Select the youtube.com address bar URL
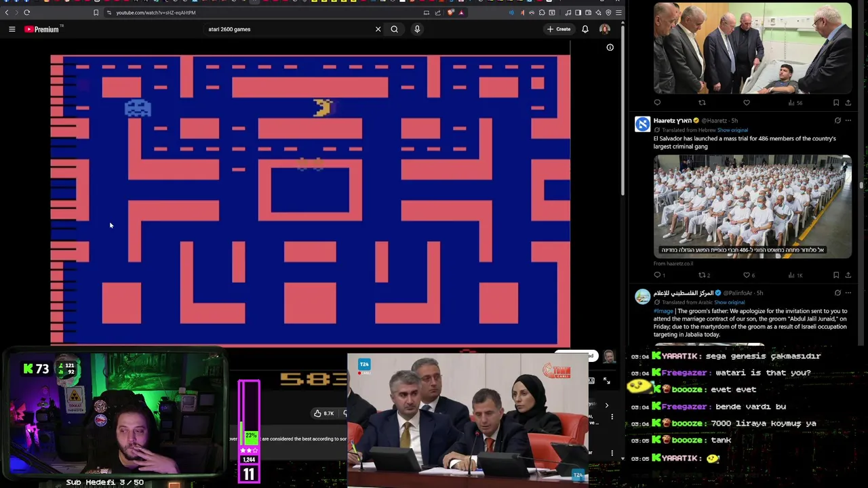 click(155, 12)
